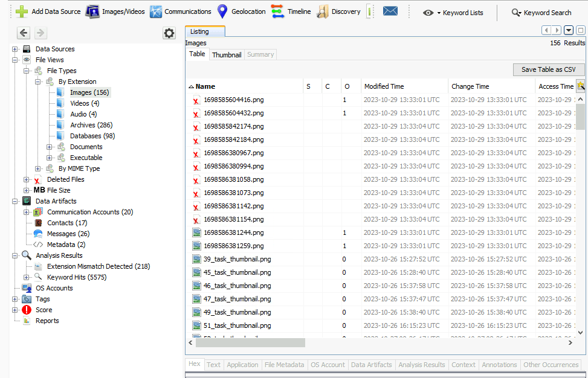Go back with the left arrow button
588x378 pixels.
24,33
